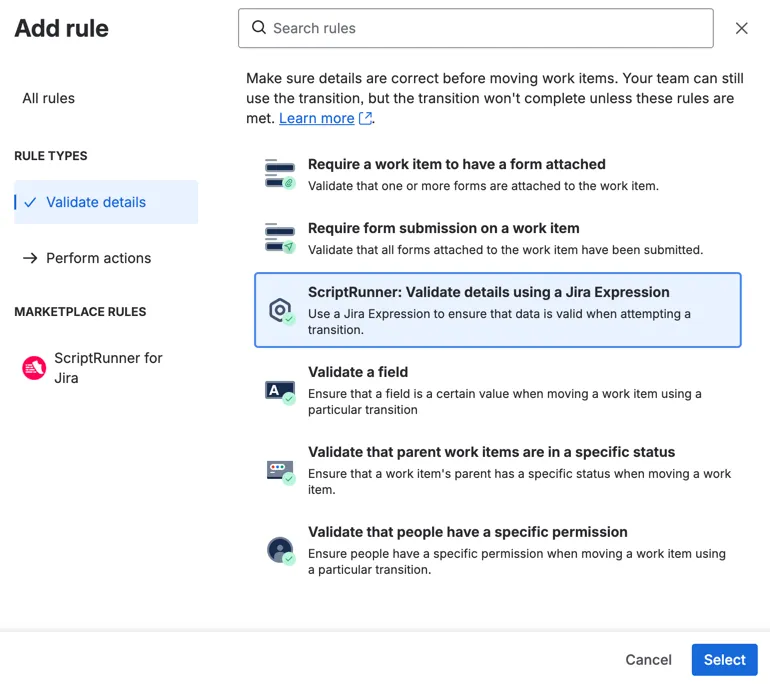The image size is (770, 684).
Task: Click the parent work items status icon
Action: [280, 472]
